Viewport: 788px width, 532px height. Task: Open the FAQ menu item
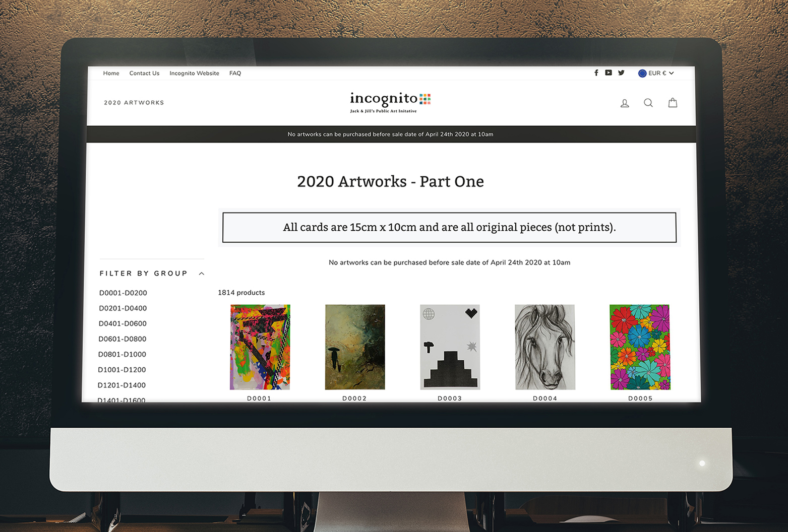[x=235, y=73]
